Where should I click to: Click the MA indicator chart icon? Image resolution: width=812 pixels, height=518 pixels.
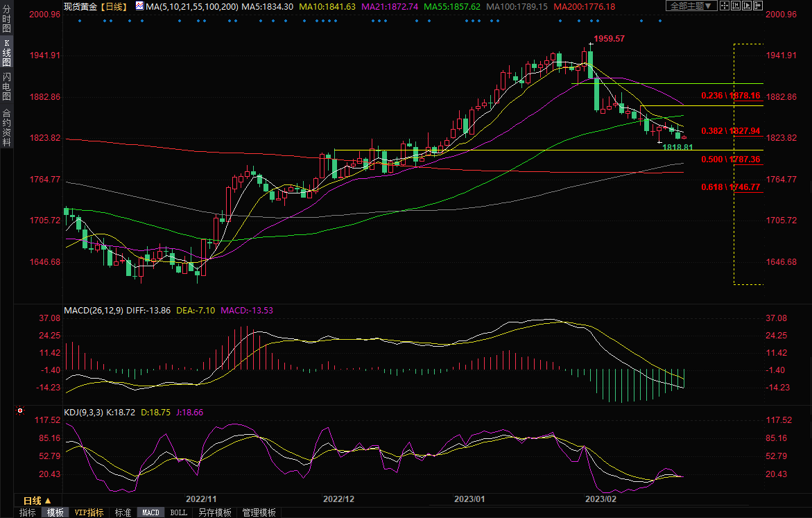139,6
